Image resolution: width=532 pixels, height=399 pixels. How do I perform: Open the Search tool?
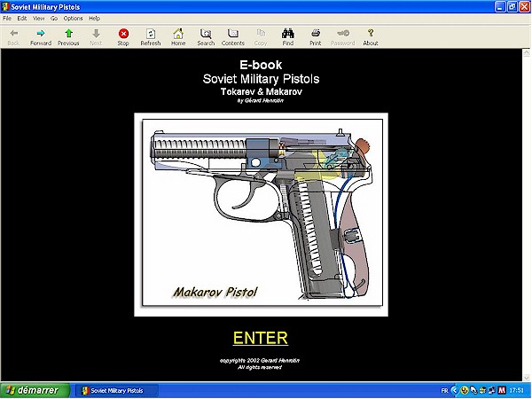click(206, 36)
